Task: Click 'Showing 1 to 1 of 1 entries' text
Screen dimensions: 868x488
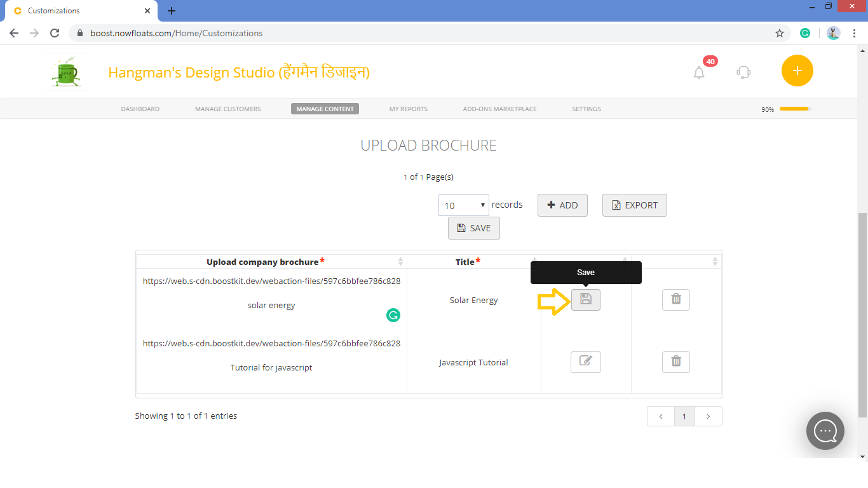Action: tap(186, 416)
